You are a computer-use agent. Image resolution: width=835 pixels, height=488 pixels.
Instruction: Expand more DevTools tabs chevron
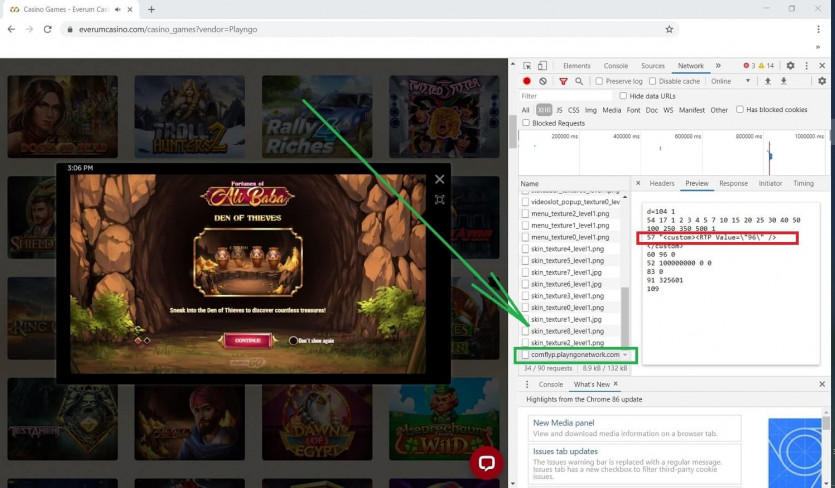point(718,66)
